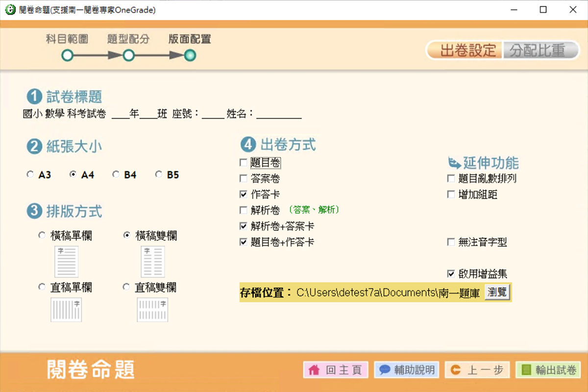Image resolution: width=588 pixels, height=392 pixels.
Task: Click the back arrow icon on 上一步
Action: coord(456,370)
